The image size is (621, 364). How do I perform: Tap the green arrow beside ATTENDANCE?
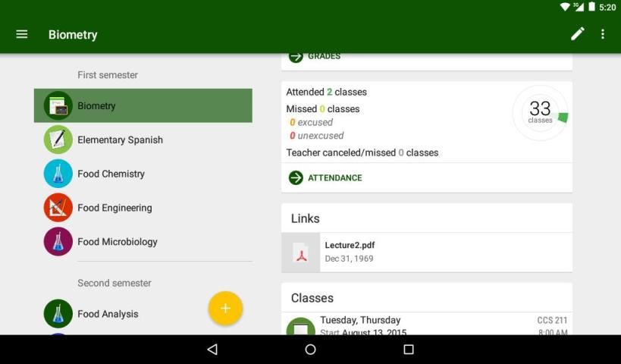pyautogui.click(x=296, y=178)
